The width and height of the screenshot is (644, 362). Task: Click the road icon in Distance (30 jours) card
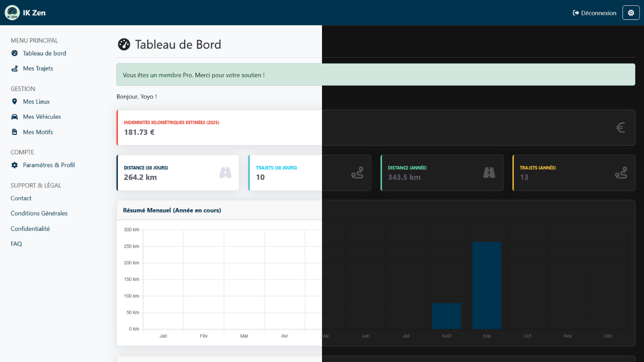pos(225,173)
